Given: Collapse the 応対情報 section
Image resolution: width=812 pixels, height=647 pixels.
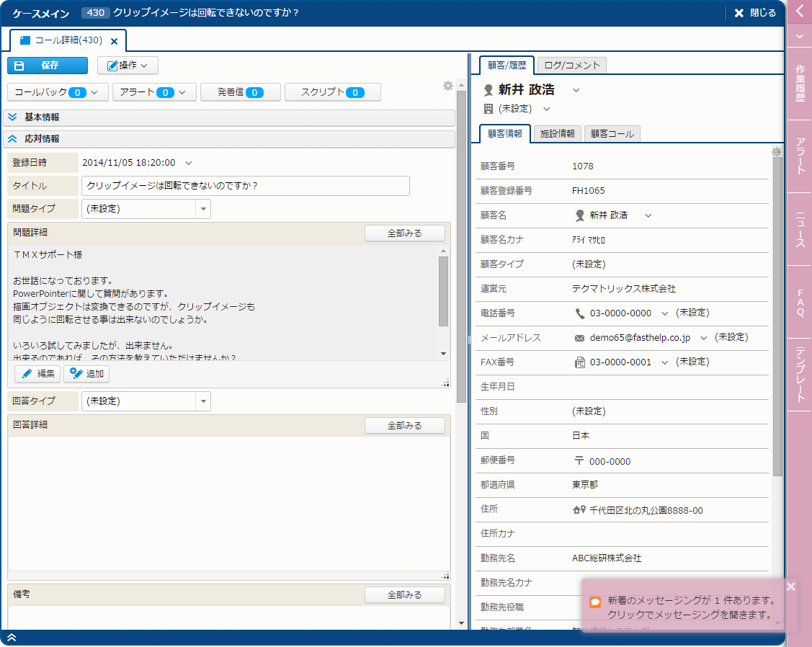Looking at the screenshot, I should [x=13, y=139].
